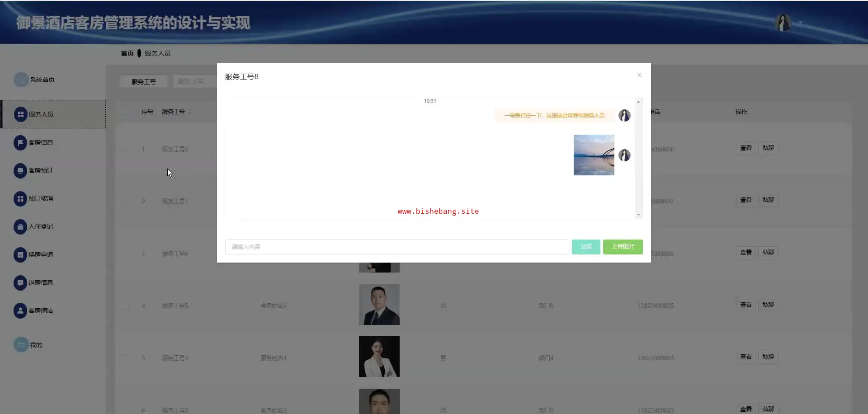
Task: Open 入住登记 menu item
Action: 53,226
